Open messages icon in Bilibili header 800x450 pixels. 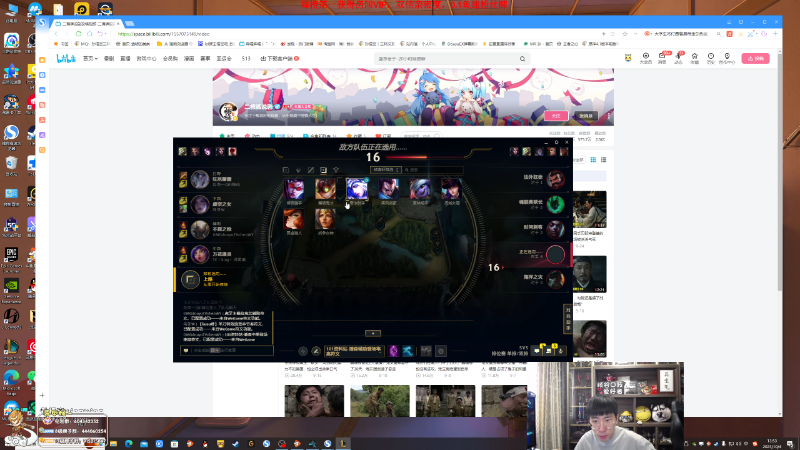coord(662,58)
